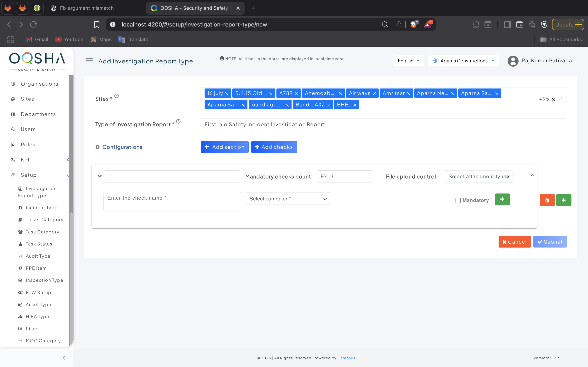Open Aparna Constructions organisation dropdown

pyautogui.click(x=463, y=61)
